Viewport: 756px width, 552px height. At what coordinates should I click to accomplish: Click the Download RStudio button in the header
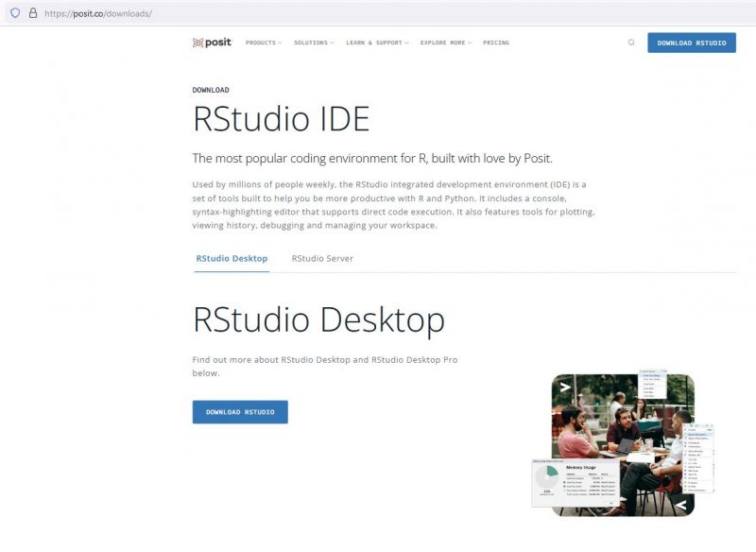[693, 42]
